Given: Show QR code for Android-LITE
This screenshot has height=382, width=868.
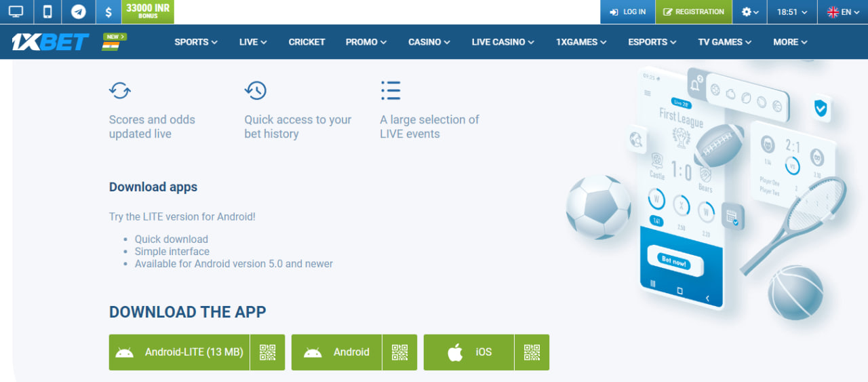Looking at the screenshot, I should click(268, 352).
